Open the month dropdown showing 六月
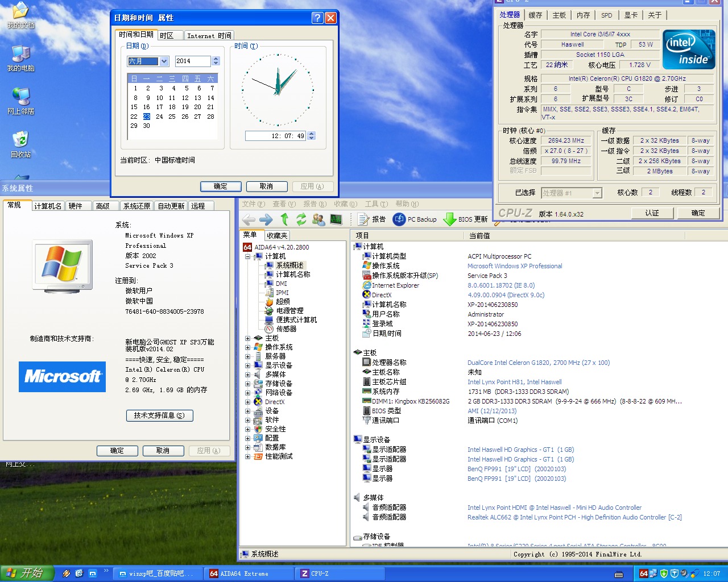The width and height of the screenshot is (728, 582). pos(164,61)
